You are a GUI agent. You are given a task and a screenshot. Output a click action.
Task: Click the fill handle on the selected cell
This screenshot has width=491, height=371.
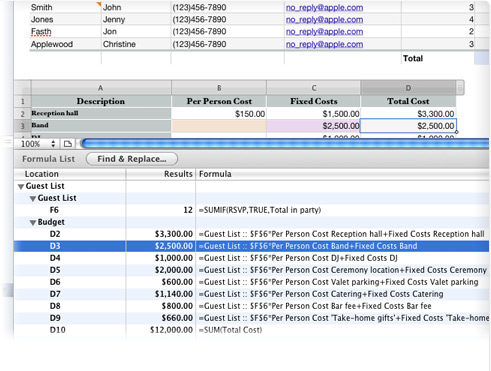pyautogui.click(x=456, y=132)
